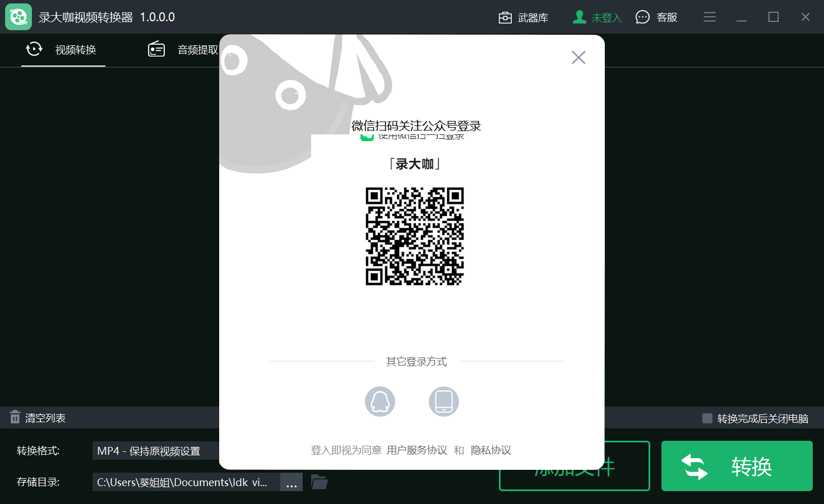
Task: Click the 「录大咖」 account name text
Action: tap(415, 164)
